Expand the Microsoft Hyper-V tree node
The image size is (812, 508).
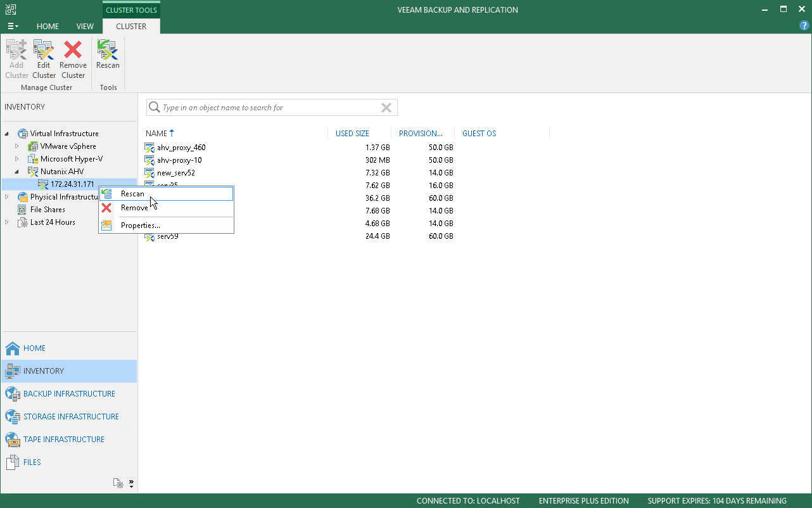point(17,159)
